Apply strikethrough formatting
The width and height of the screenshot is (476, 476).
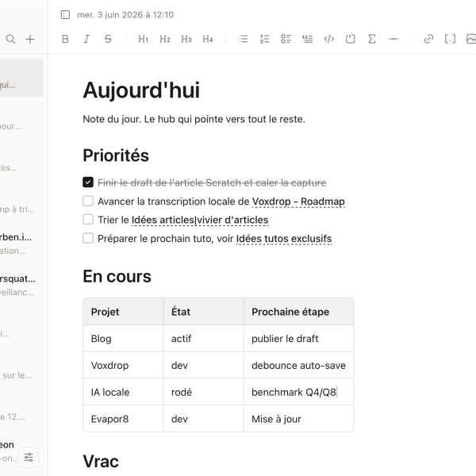click(108, 39)
